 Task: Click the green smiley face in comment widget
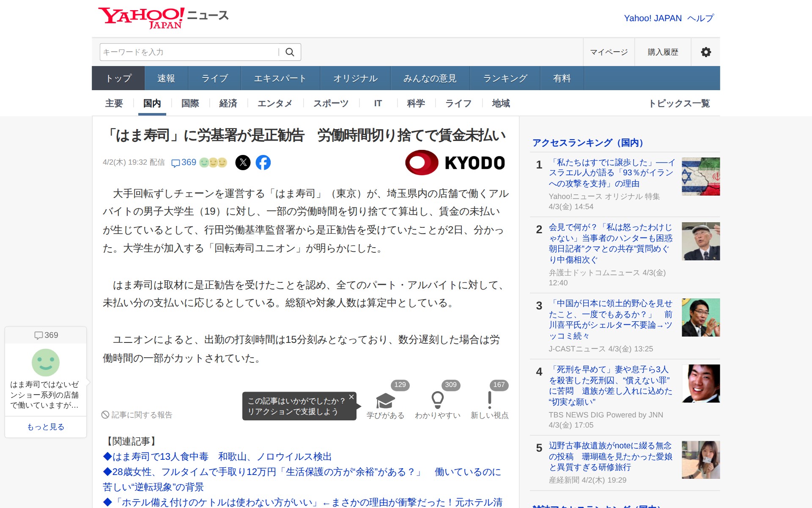coord(46,362)
